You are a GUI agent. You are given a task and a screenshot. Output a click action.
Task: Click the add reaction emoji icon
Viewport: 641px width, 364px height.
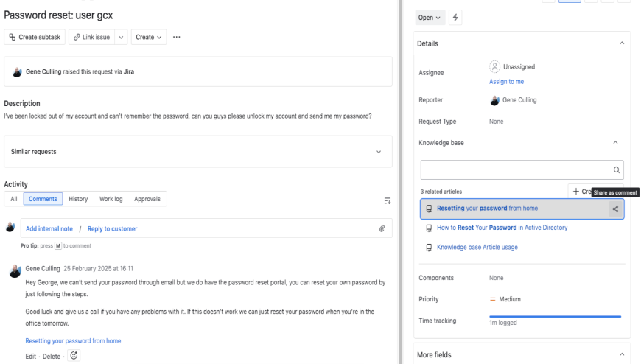pos(74,355)
